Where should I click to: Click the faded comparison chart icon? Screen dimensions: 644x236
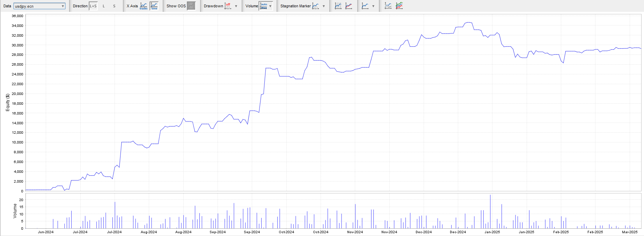(388, 6)
